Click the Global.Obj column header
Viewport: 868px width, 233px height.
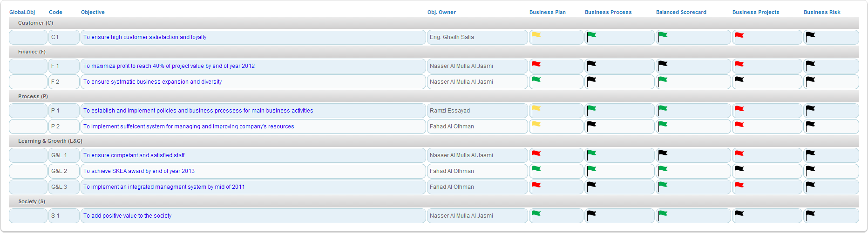[22, 12]
